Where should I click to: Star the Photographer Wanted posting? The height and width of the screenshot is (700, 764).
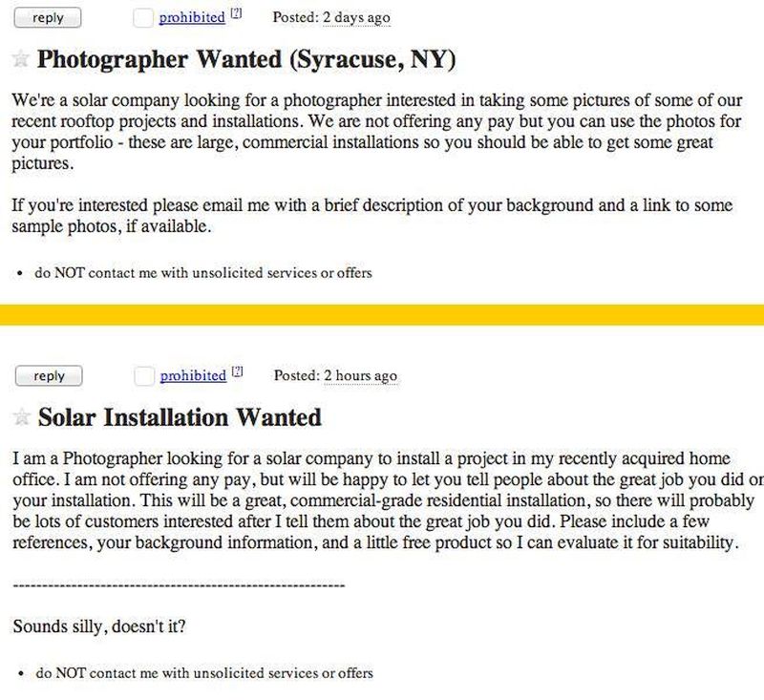pyautogui.click(x=20, y=59)
